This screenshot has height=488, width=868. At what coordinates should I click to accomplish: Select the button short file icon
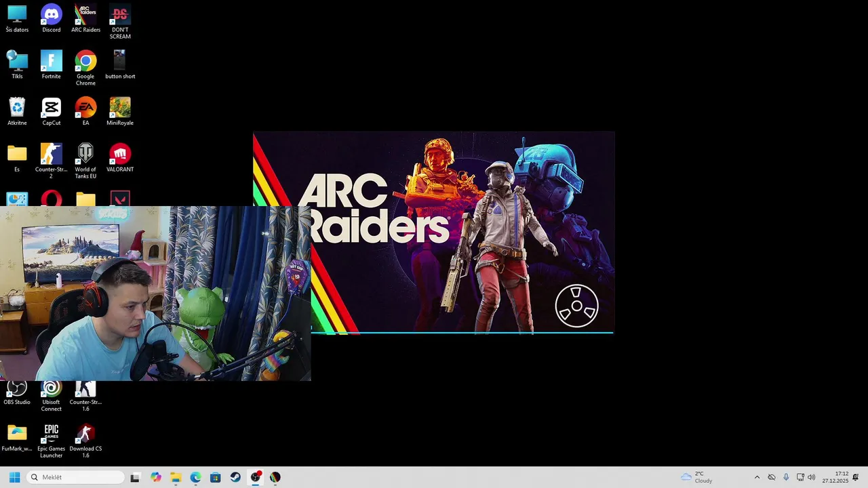click(120, 65)
